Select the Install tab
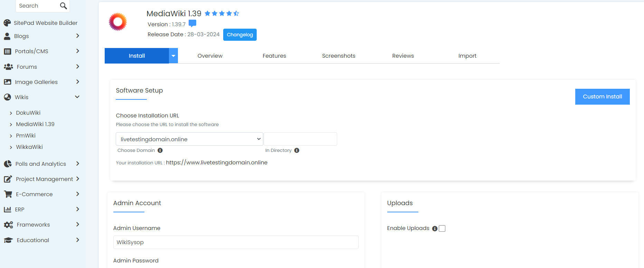Screen dimensions: 644x268 tap(137, 56)
